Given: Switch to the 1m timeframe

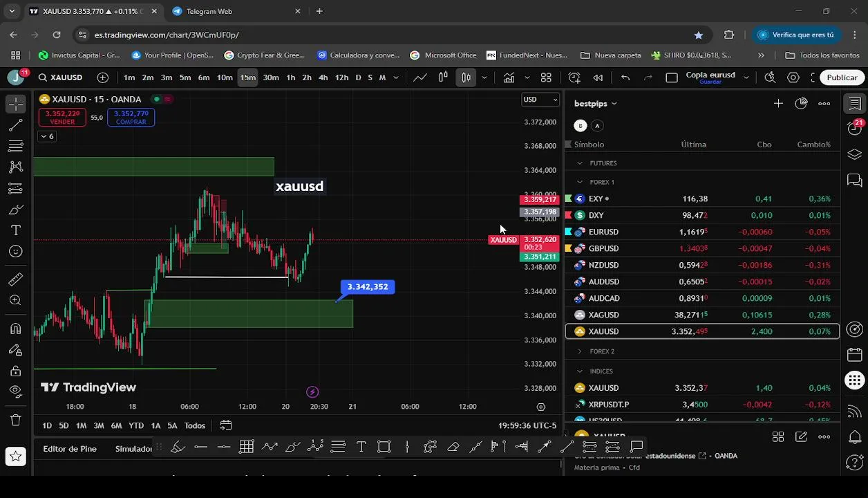Looking at the screenshot, I should click(129, 77).
